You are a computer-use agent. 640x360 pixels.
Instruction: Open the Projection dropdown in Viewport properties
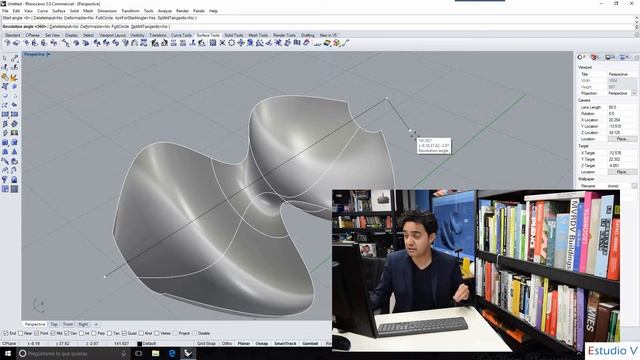pos(634,93)
